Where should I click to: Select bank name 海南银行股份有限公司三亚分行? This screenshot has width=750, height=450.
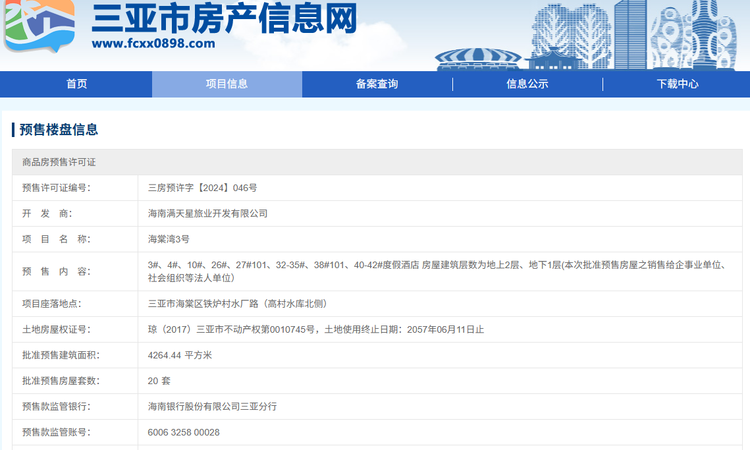[212, 406]
